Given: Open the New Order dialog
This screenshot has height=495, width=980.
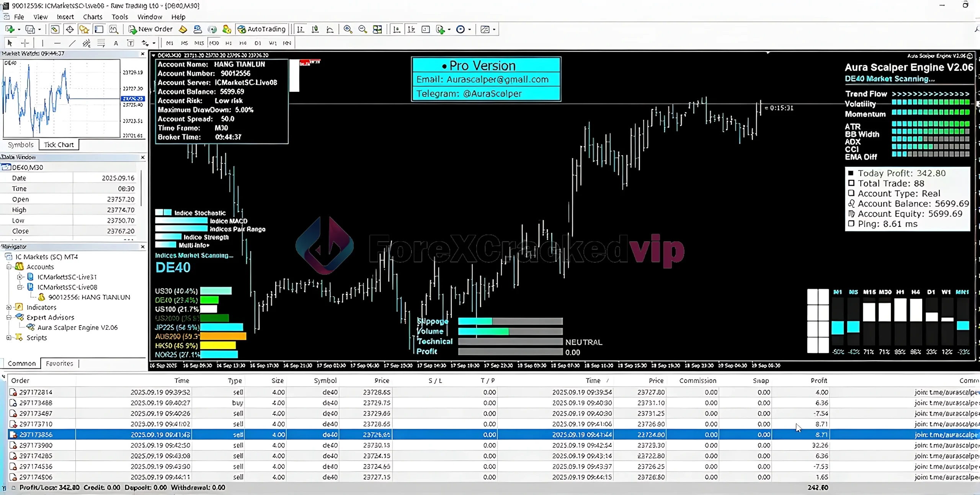Looking at the screenshot, I should 150,29.
